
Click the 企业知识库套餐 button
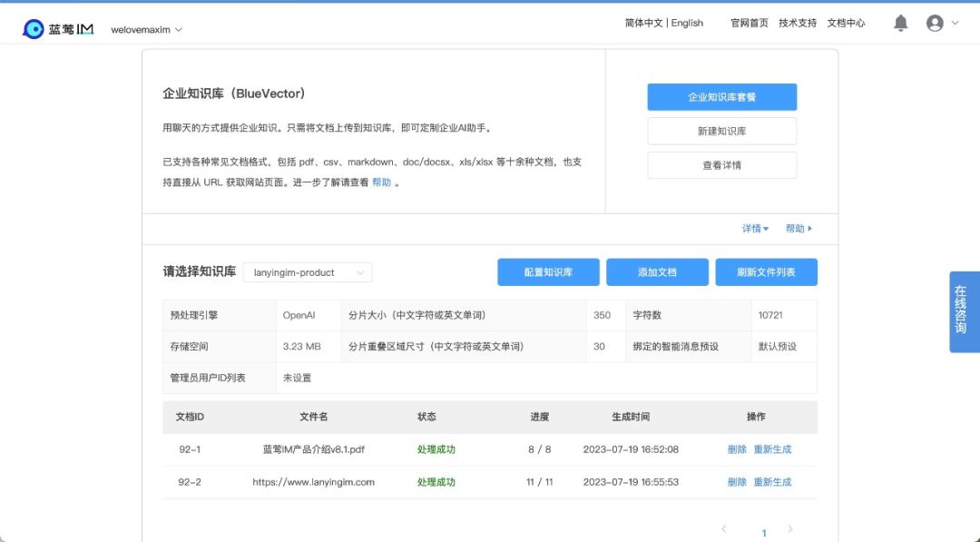tap(722, 97)
